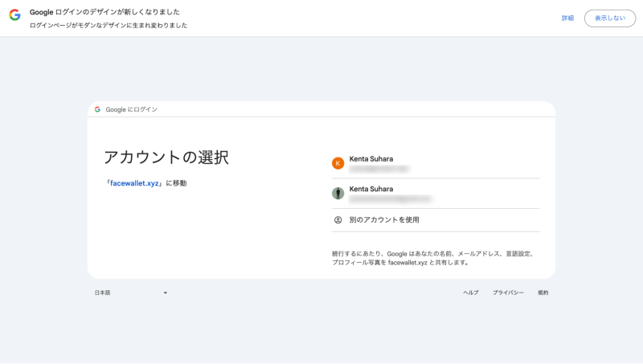Open the 規約 footer link
Screen dimensions: 643x364
pos(543,292)
